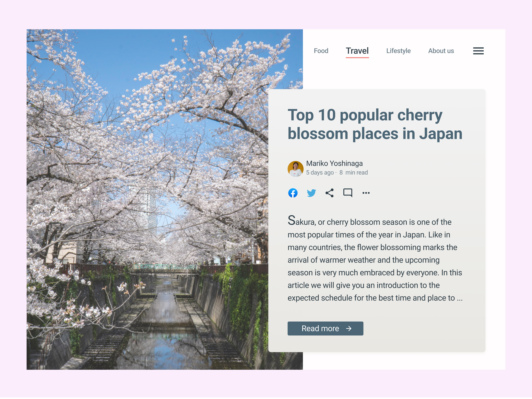Click author name Mariko Yoshinaga
This screenshot has height=399, width=532.
pos(334,163)
